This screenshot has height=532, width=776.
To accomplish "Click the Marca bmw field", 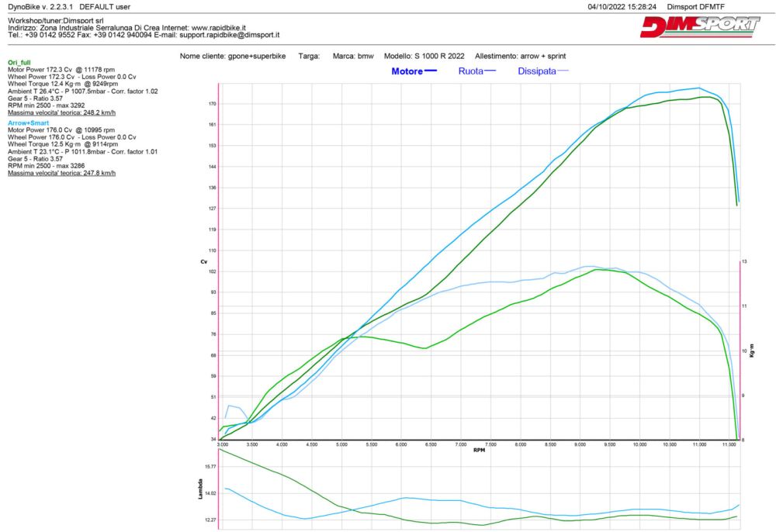I will (x=353, y=57).
